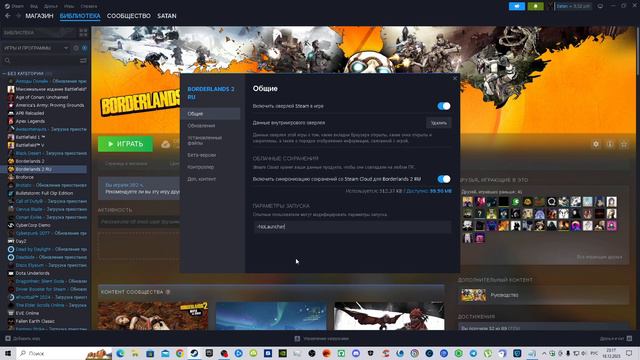
Task: Toggle Steam overlay in game switch
Action: [x=444, y=106]
